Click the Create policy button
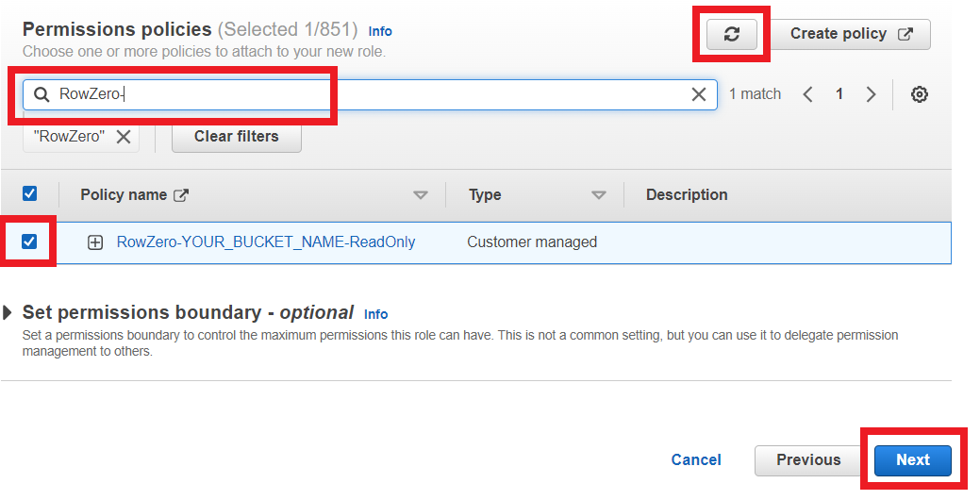Screen dimensions: 980x500 pyautogui.click(x=851, y=34)
